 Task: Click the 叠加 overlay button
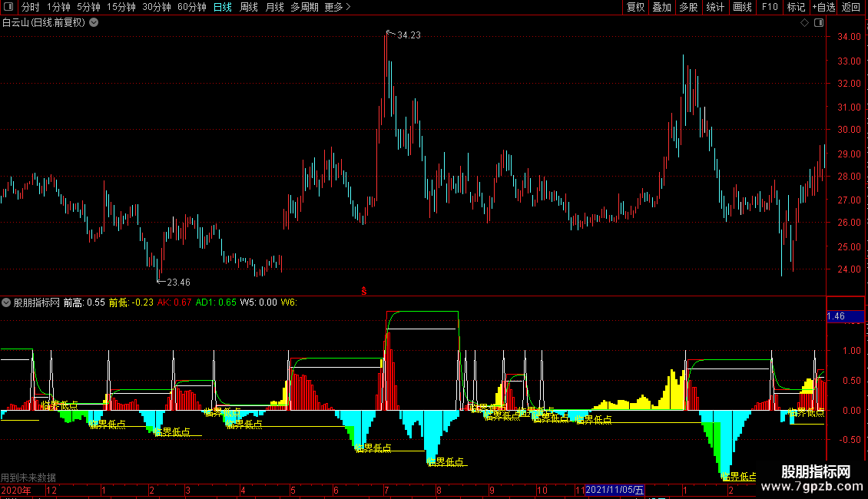[661, 7]
